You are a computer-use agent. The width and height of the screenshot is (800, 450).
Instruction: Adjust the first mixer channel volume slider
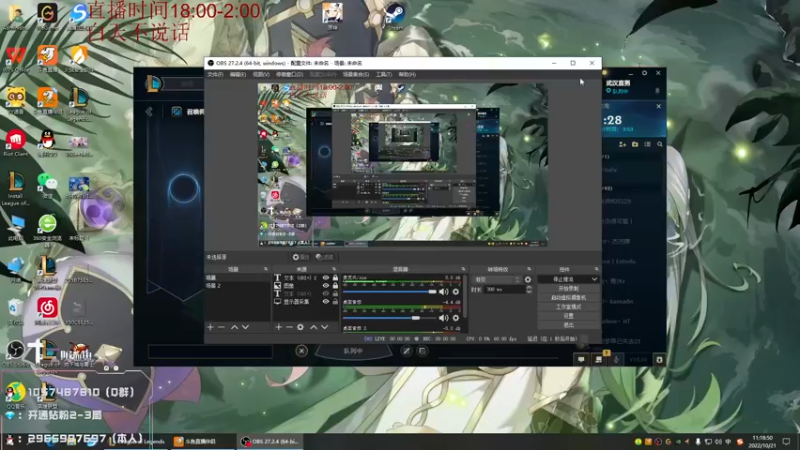tap(389, 292)
